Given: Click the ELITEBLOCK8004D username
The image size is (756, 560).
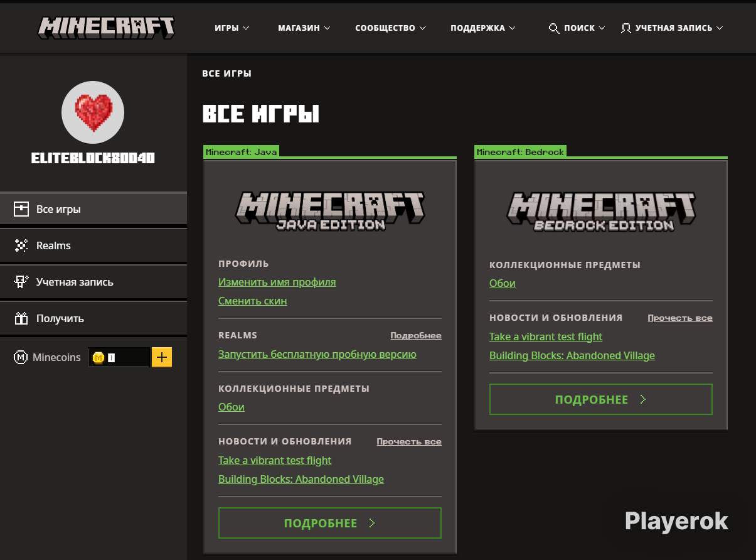Looking at the screenshot, I should (93, 158).
